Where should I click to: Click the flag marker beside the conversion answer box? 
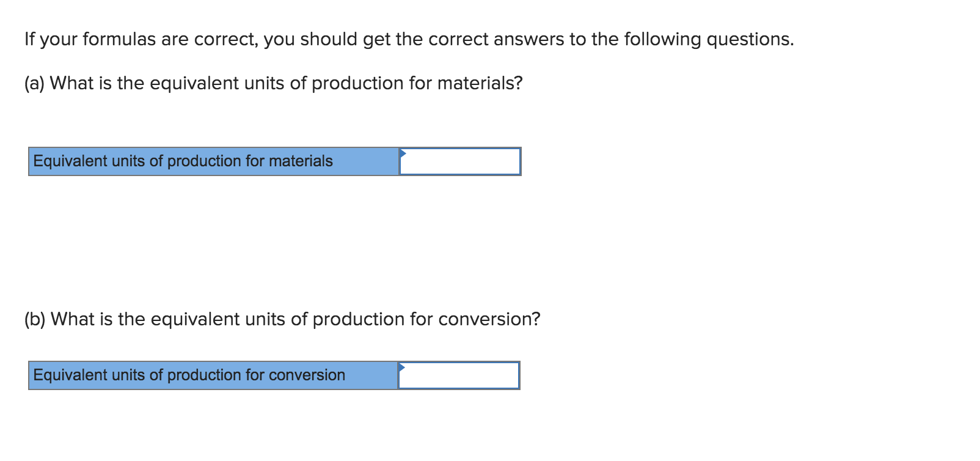(x=403, y=368)
